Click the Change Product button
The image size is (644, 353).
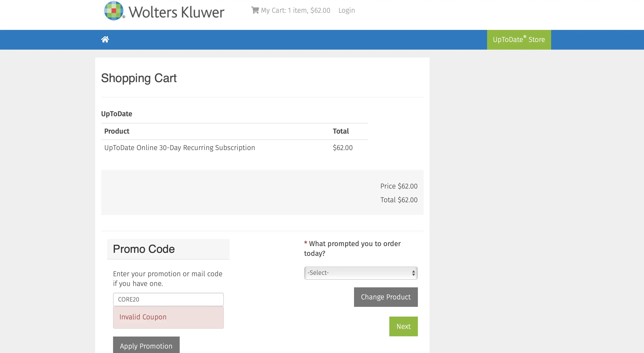pos(386,297)
